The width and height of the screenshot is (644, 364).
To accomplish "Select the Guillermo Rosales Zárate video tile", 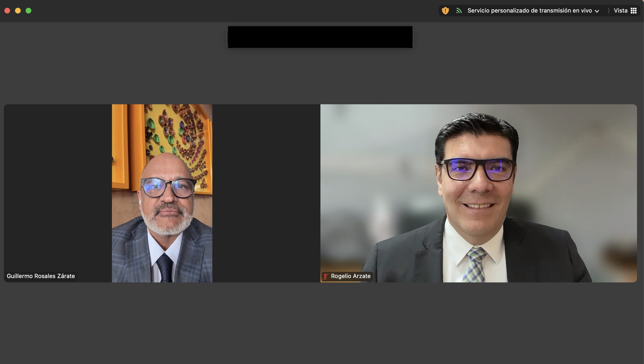I will pyautogui.click(x=162, y=193).
